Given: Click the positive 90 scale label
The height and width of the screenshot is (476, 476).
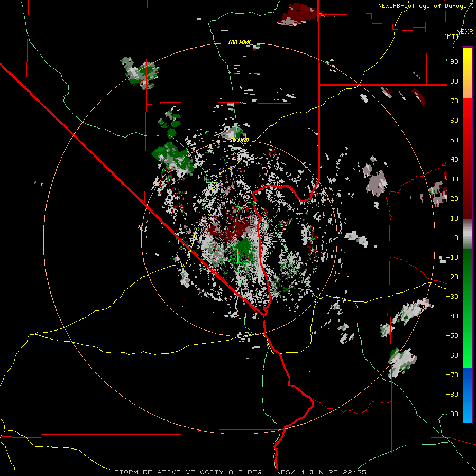Looking at the screenshot, I should (454, 62).
